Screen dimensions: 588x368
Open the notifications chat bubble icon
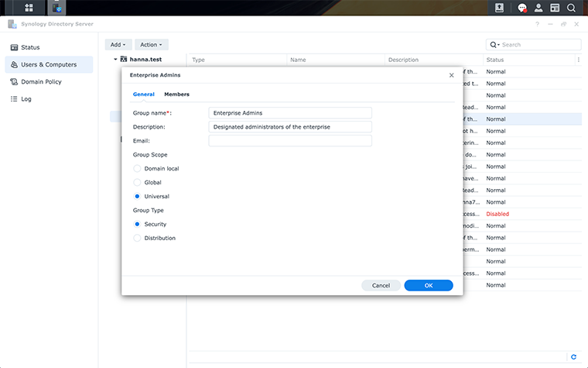522,8
